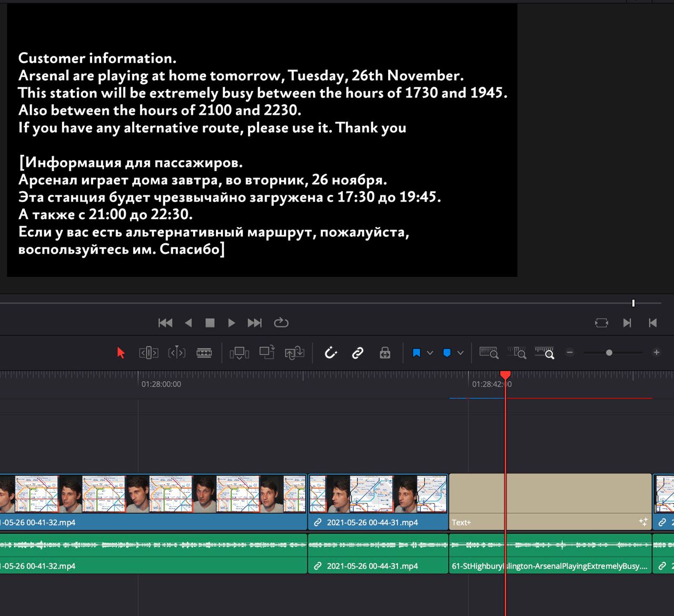Viewport: 674px width, 616px height.
Task: Jump to previous edit point icon
Action: click(653, 323)
